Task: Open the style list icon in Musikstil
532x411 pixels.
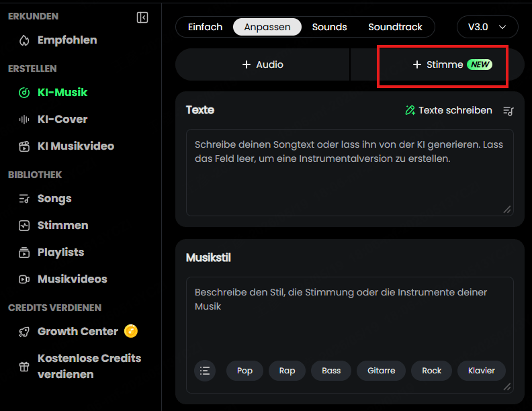Action: click(205, 371)
